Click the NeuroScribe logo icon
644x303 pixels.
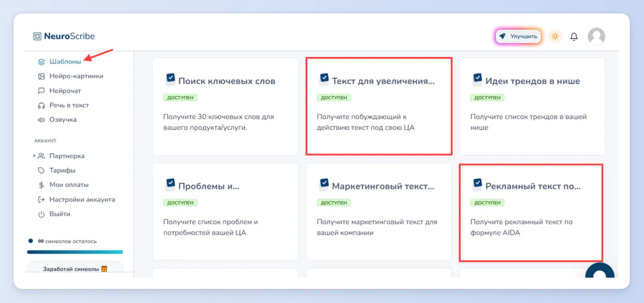pyautogui.click(x=37, y=36)
